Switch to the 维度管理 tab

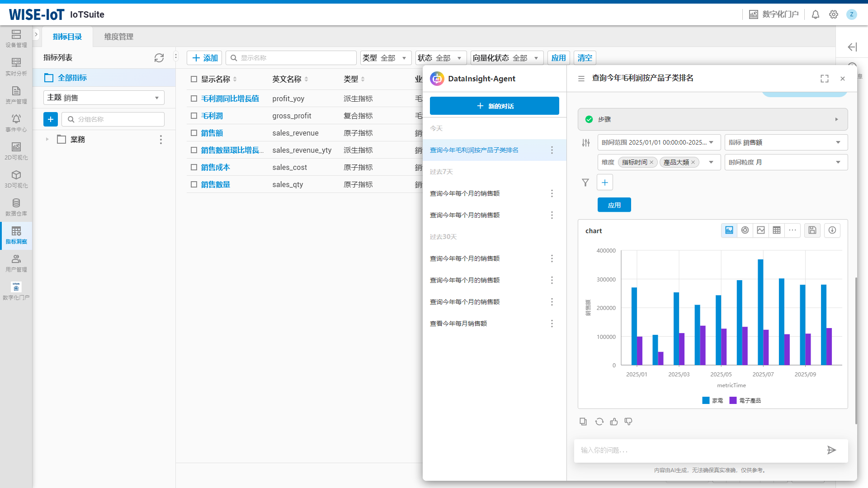[x=118, y=37]
